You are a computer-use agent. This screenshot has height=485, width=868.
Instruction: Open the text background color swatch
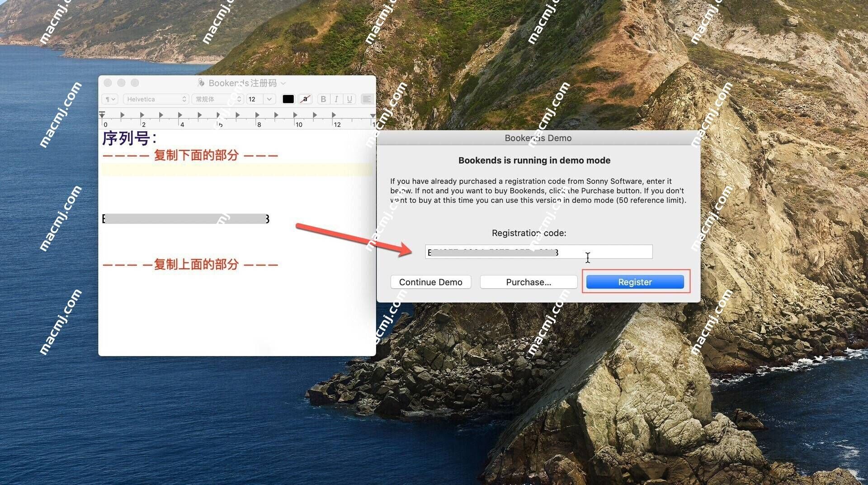point(306,99)
